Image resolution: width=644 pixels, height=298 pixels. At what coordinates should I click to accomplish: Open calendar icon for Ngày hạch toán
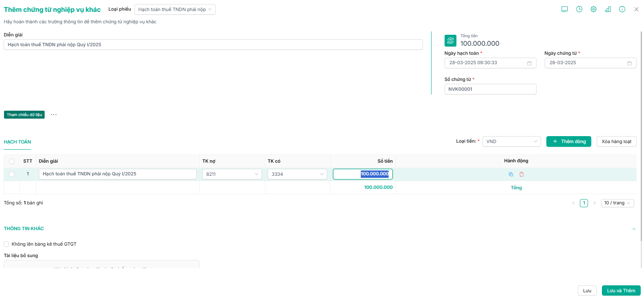[529, 63]
